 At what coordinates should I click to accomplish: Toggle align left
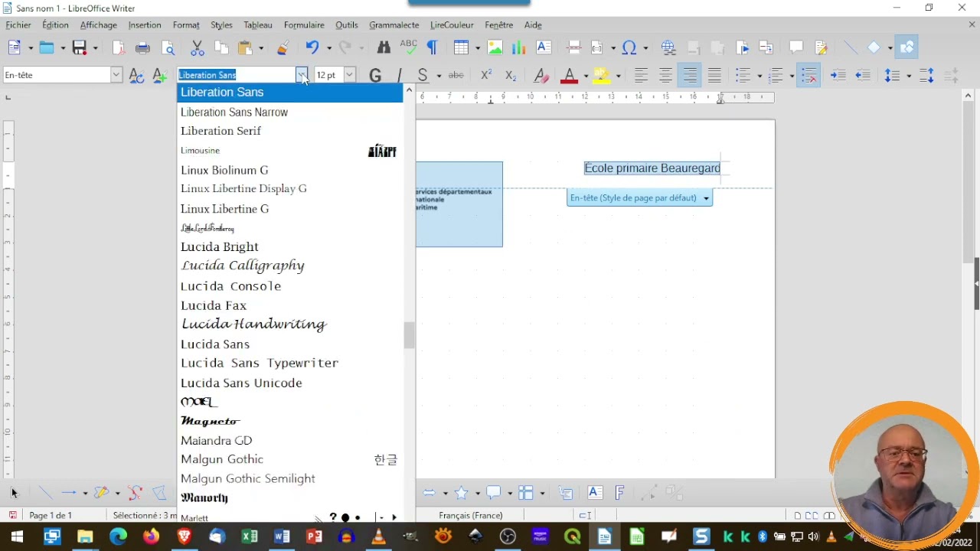(642, 75)
